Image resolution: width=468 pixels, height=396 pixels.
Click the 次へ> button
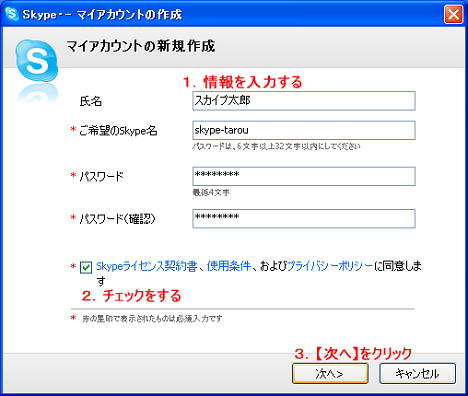pyautogui.click(x=330, y=373)
